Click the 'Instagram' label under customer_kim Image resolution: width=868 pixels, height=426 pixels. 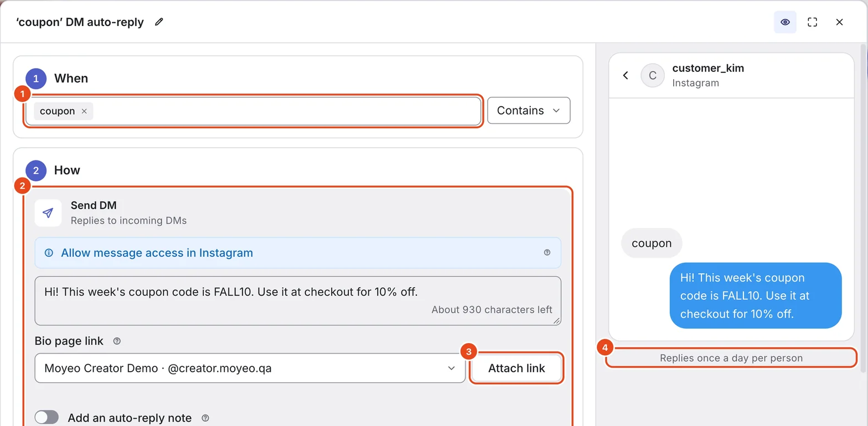click(x=695, y=83)
